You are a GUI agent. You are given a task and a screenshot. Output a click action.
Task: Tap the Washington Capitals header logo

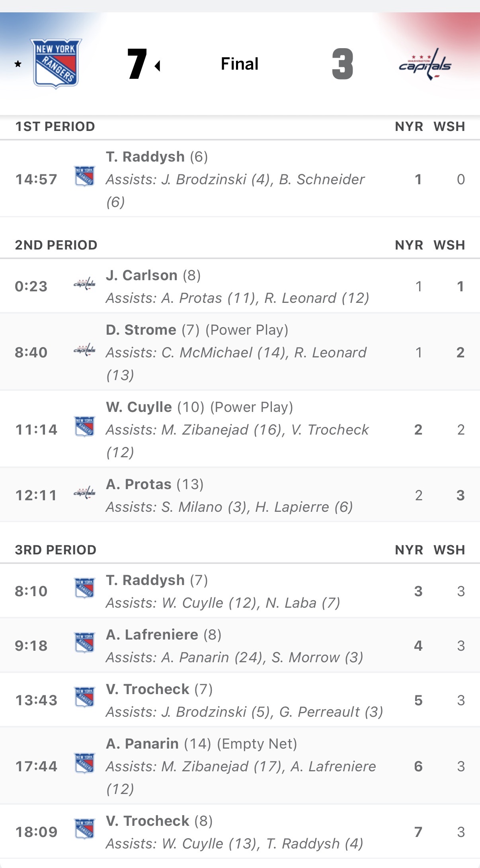pyautogui.click(x=425, y=64)
